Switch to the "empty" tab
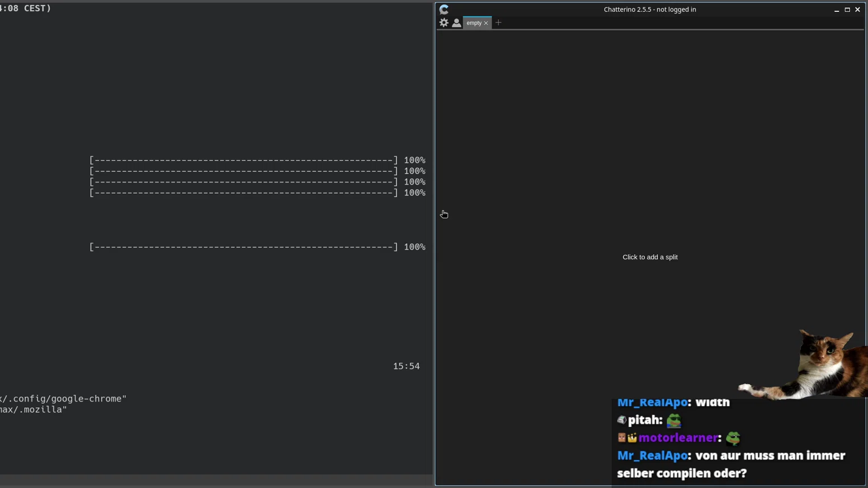868x488 pixels. click(x=475, y=23)
